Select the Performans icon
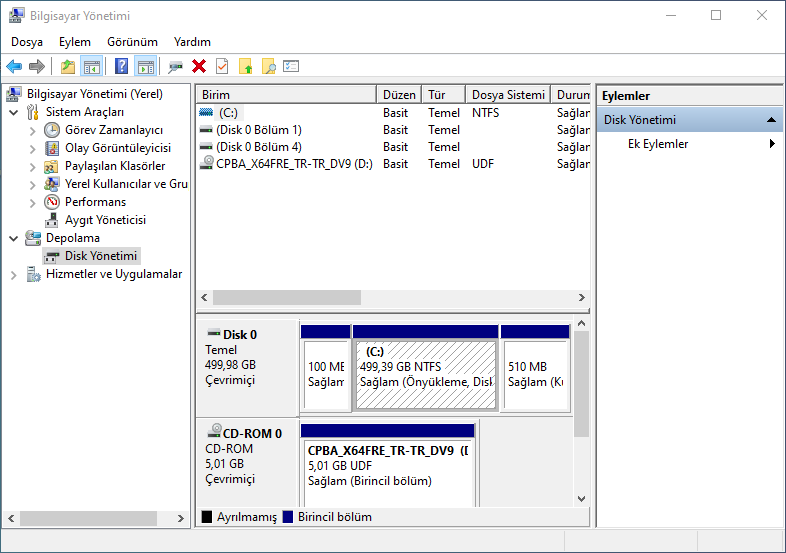Screen dimensions: 786x553 coord(52,202)
